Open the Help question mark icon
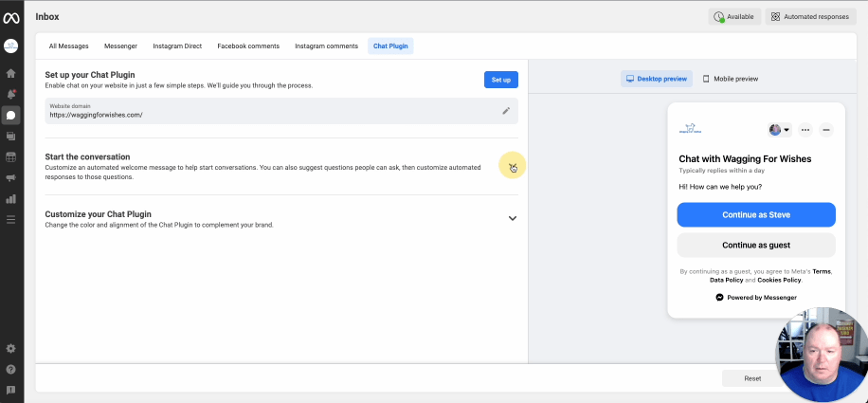 click(x=11, y=369)
